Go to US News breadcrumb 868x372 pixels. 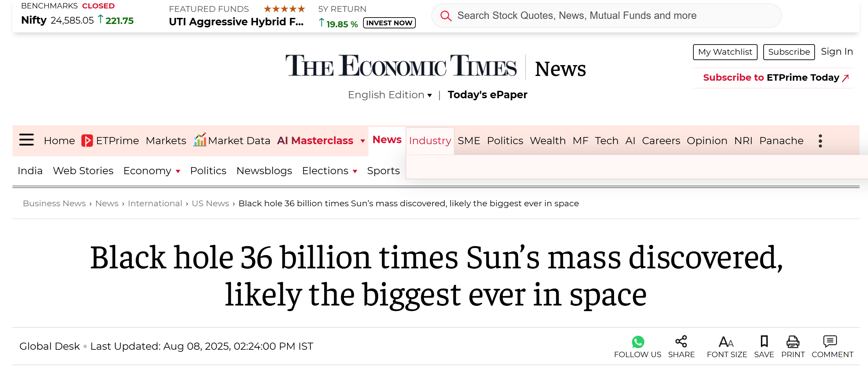(210, 204)
